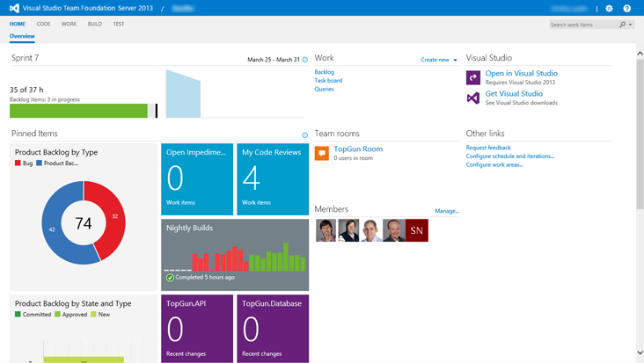Open the search options dropdown arrow
The image size is (644, 363).
coord(631,25)
